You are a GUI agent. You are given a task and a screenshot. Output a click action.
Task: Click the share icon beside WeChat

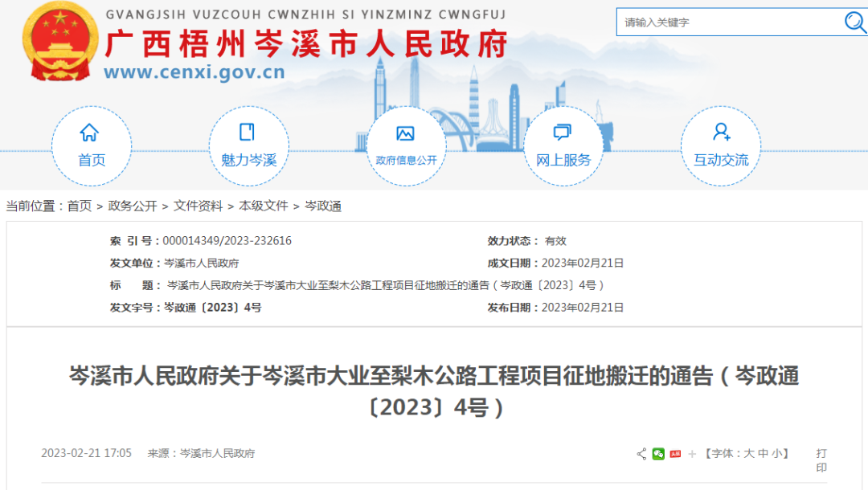coord(641,454)
